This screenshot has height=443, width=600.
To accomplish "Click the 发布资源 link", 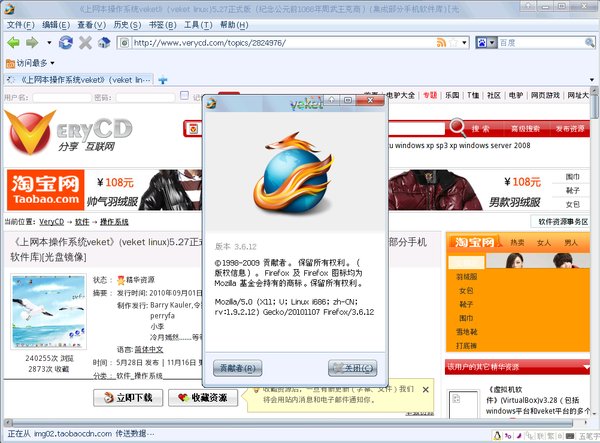I will pos(570,129).
